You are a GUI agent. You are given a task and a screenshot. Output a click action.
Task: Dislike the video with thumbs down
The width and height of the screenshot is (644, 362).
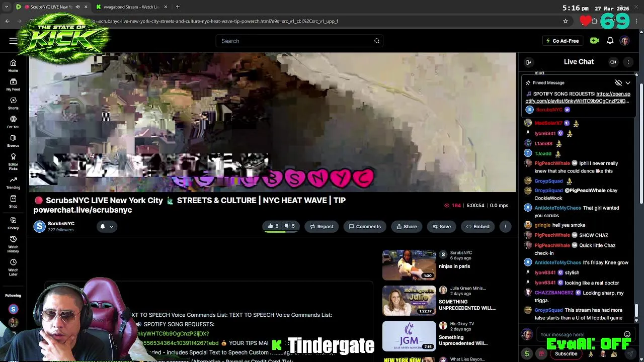pyautogui.click(x=290, y=226)
